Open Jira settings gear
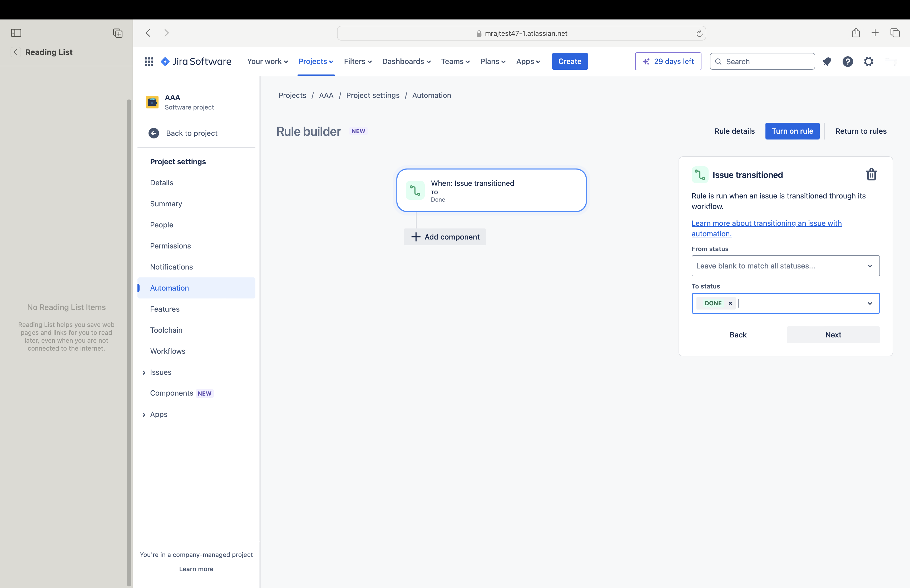Image resolution: width=910 pixels, height=588 pixels. pos(869,62)
